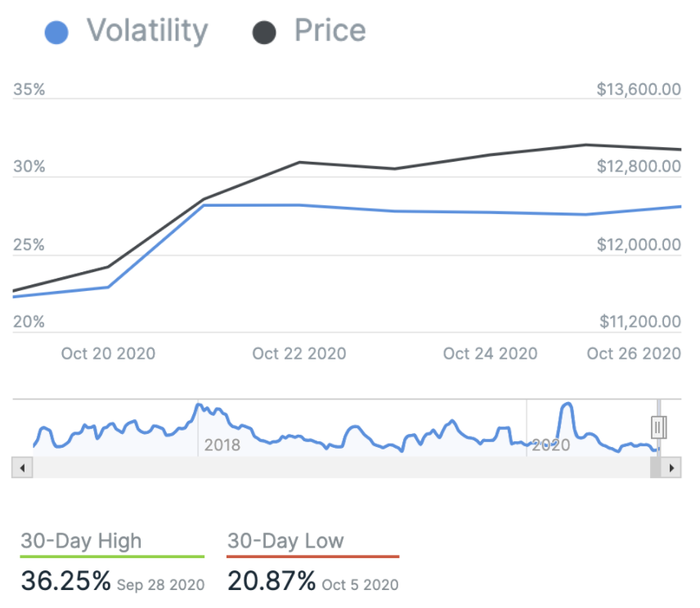700x608 pixels.
Task: Toggle the Volatility series label
Action: pos(147,31)
